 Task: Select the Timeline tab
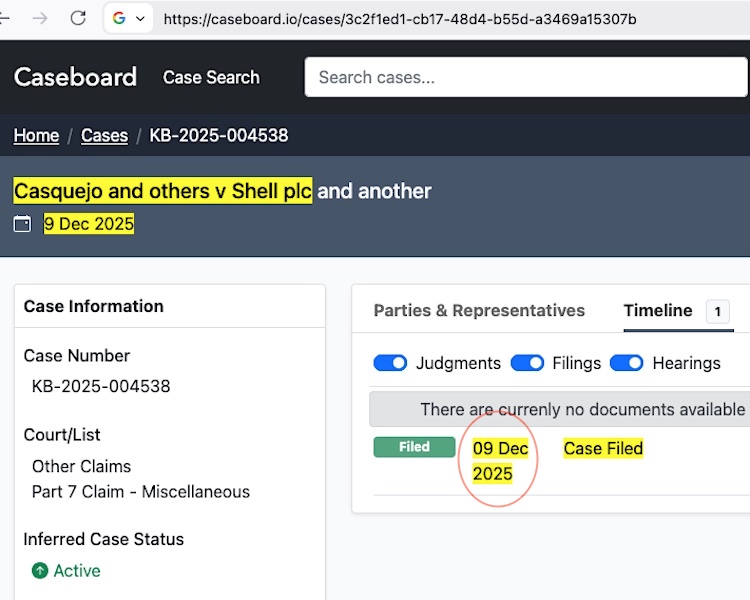(x=658, y=311)
